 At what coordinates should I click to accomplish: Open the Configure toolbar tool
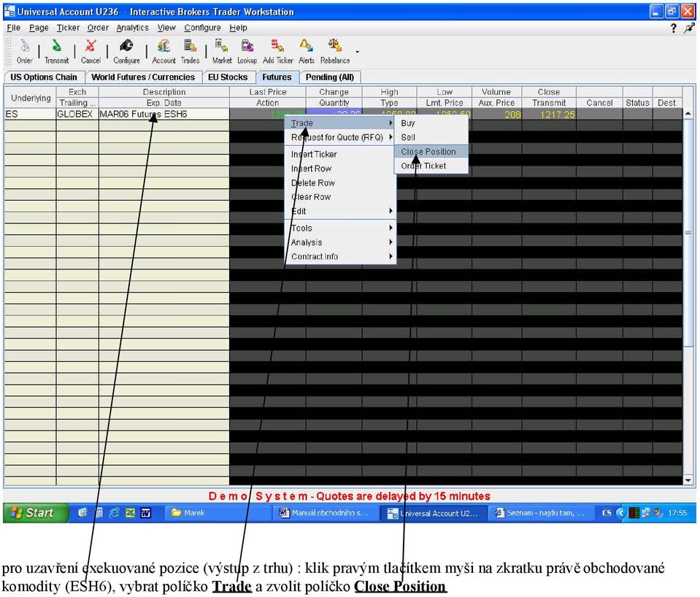pyautogui.click(x=126, y=51)
